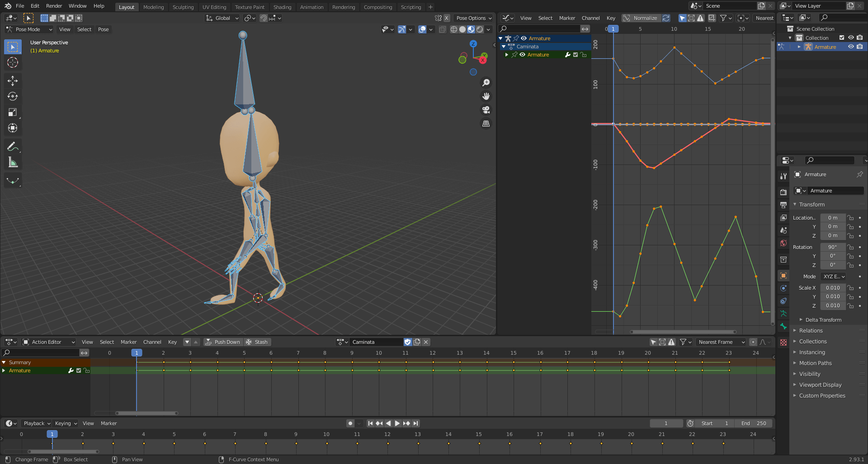
Task: Open the Output properties tab icon
Action: [783, 205]
